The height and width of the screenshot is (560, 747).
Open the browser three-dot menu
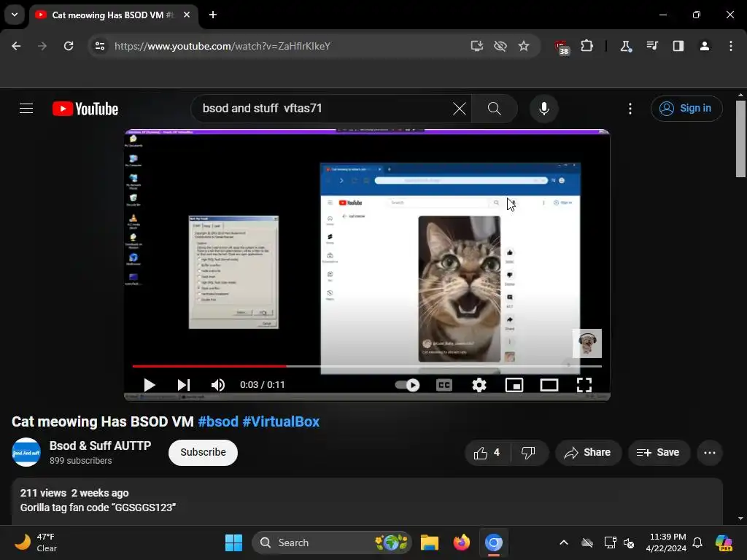731,46
